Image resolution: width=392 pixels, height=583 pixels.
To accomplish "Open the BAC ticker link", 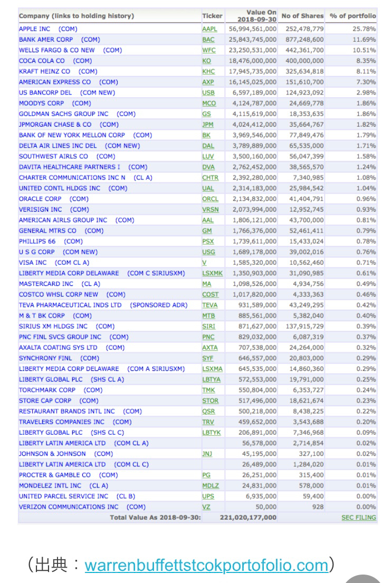I will pyautogui.click(x=208, y=40).
